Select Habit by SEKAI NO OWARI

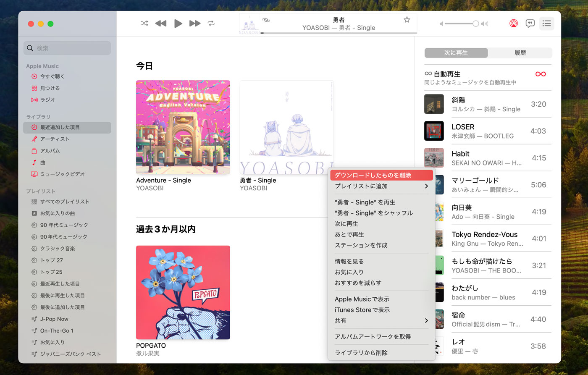488,158
